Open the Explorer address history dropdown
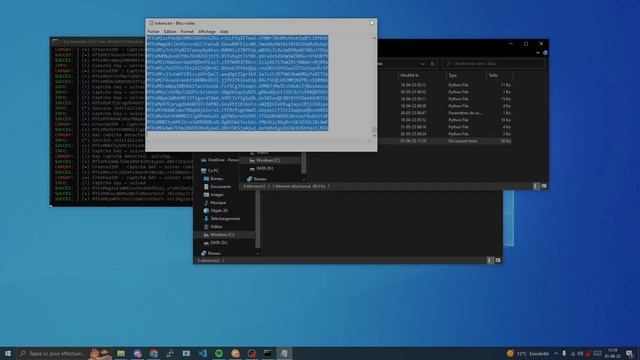Image resolution: width=640 pixels, height=360 pixels. pos(422,64)
